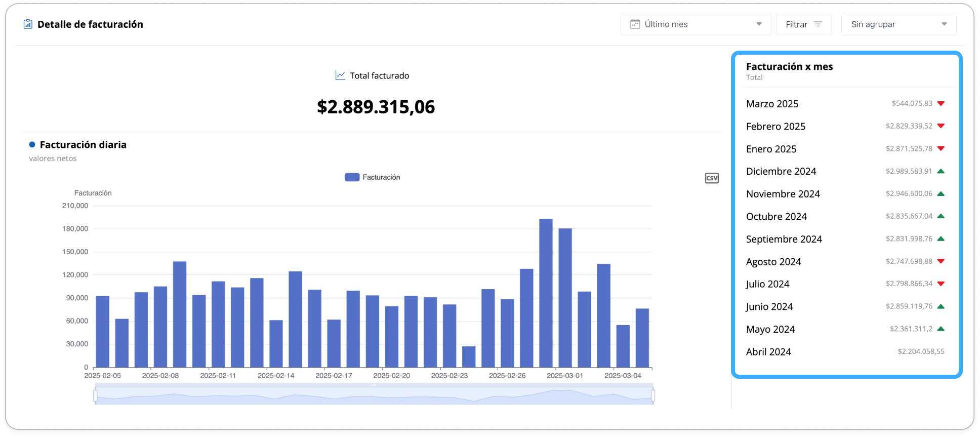Click the calendar icon beside Último mes
This screenshot has width=980, height=437.
pyautogui.click(x=635, y=24)
